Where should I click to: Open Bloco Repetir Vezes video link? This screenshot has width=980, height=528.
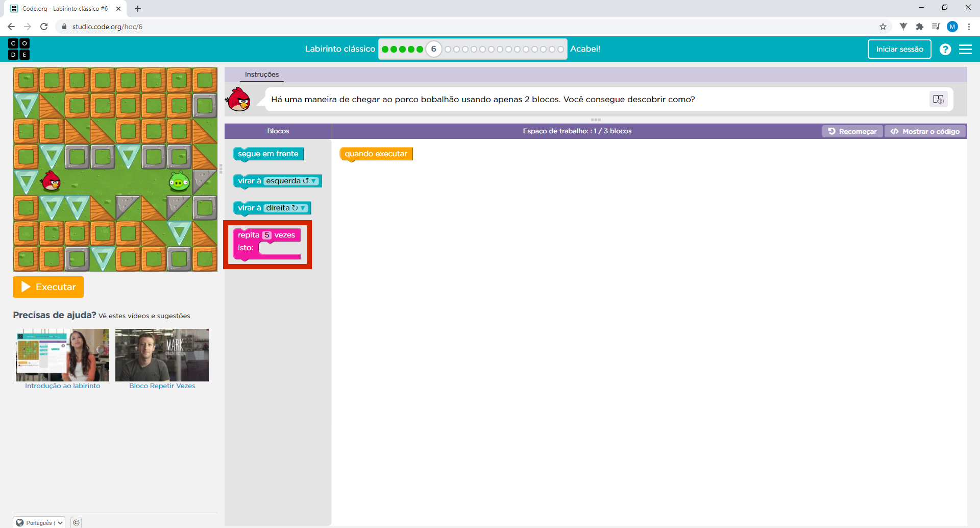[162, 386]
